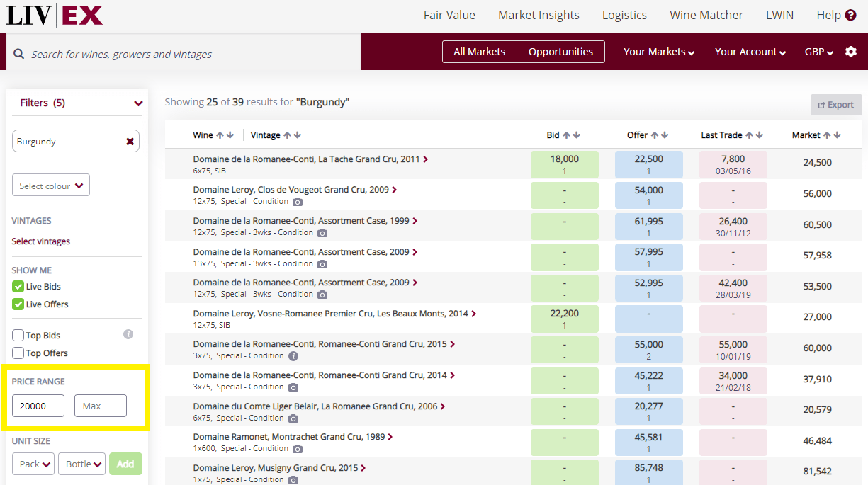The width and height of the screenshot is (868, 485).
Task: Sort Vintage column descending arrow
Action: pos(298,135)
